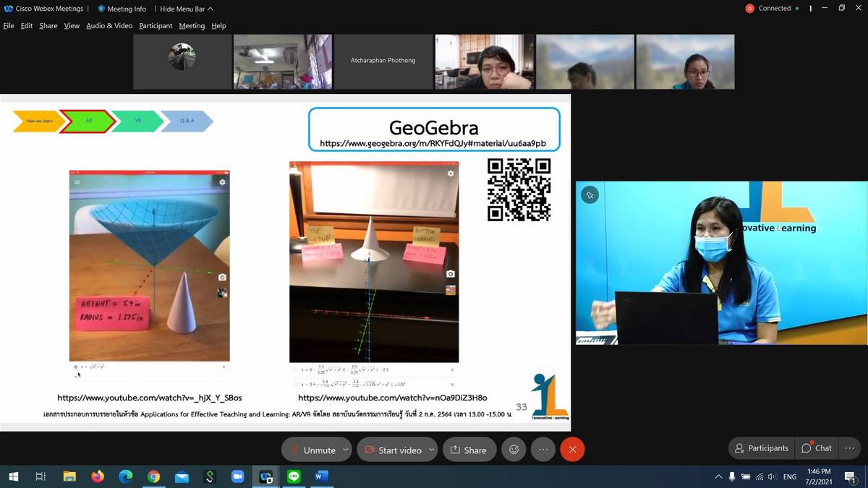The image size is (868, 488).
Task: Hide Menu Bar toggle at top
Action: coord(186,9)
